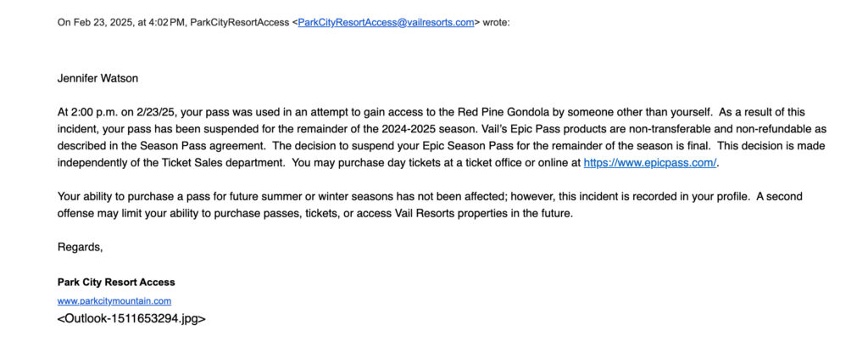Image resolution: width=868 pixels, height=342 pixels.
Task: Click the sender name ParkCityResortAccess in header
Action: (239, 23)
